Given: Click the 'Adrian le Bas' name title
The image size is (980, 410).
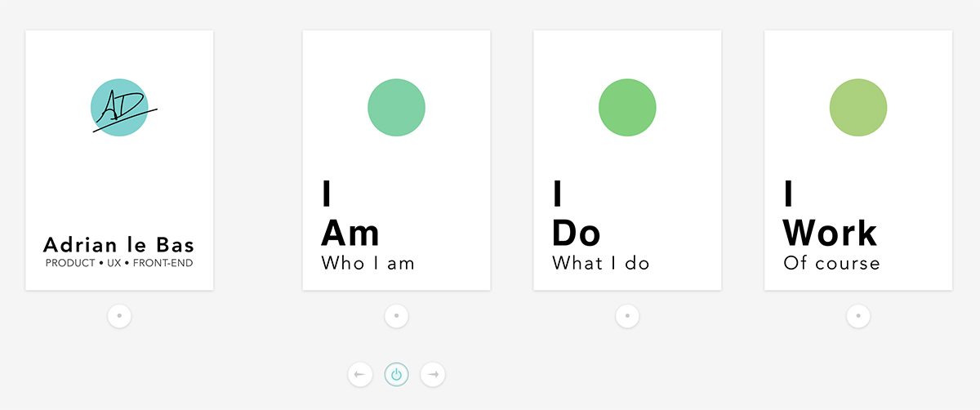Looking at the screenshot, I should (119, 245).
